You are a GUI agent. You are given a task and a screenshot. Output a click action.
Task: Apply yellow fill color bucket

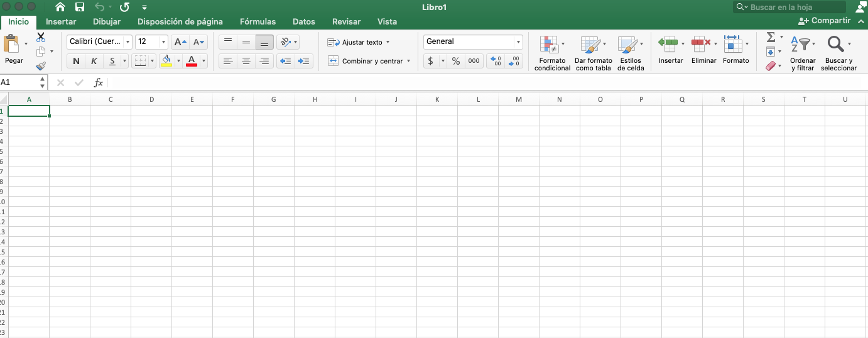[x=166, y=61]
